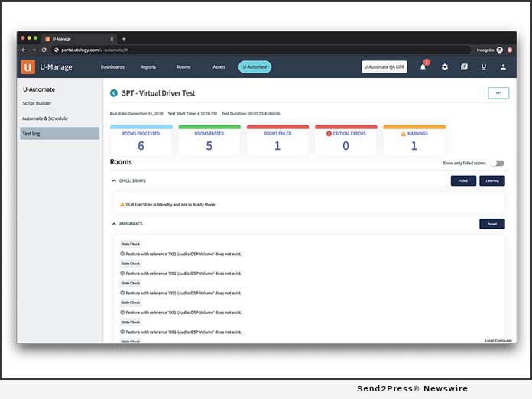The height and width of the screenshot is (399, 532).
Task: Collapse the ANIMANIACS room section
Action: tap(114, 224)
